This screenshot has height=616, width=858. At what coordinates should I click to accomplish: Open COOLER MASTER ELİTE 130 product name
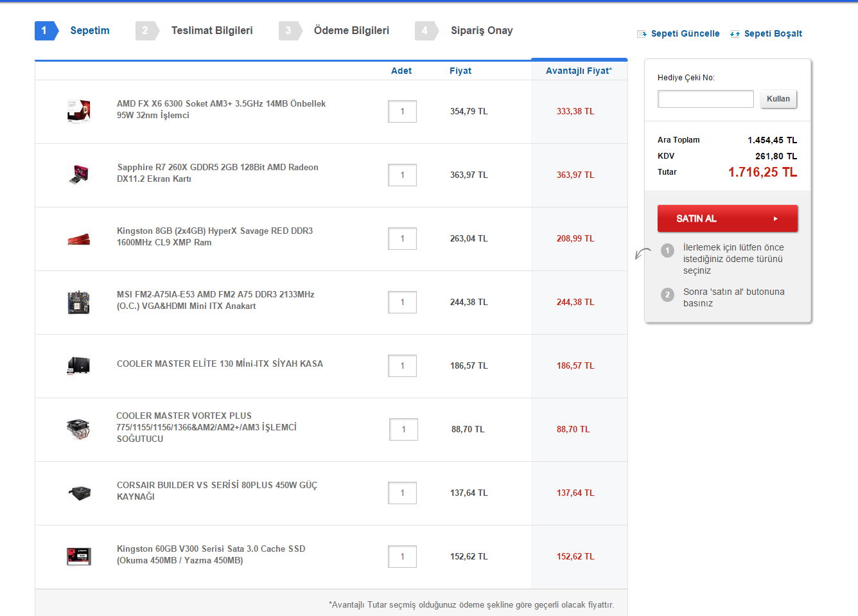(x=220, y=364)
